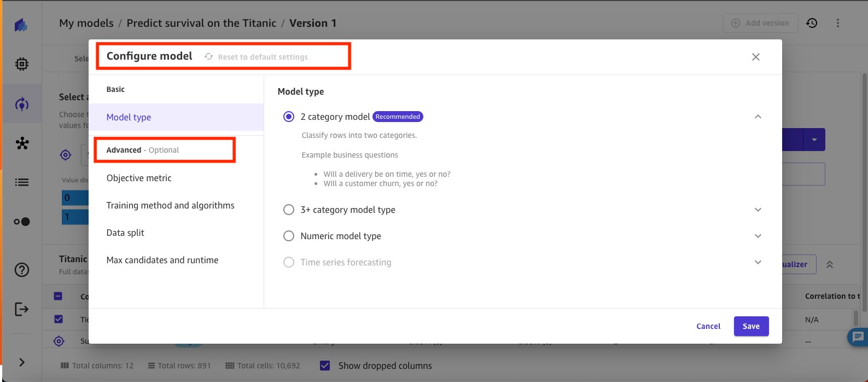Toggle the Show dropped columns checkbox
868x382 pixels.
(x=325, y=366)
